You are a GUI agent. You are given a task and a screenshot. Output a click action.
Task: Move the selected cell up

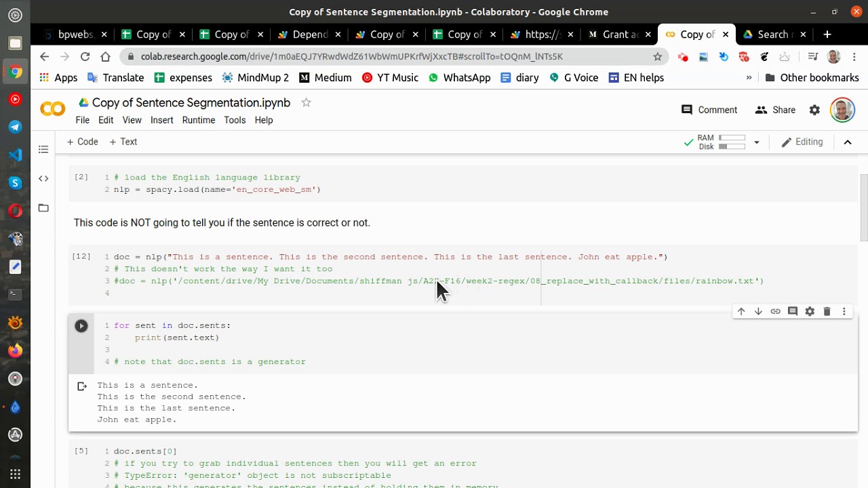[741, 311]
